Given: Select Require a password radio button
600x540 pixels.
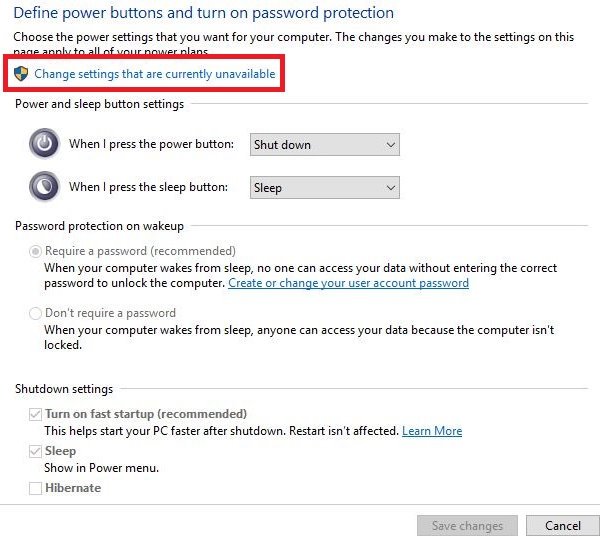Looking at the screenshot, I should 36,251.
